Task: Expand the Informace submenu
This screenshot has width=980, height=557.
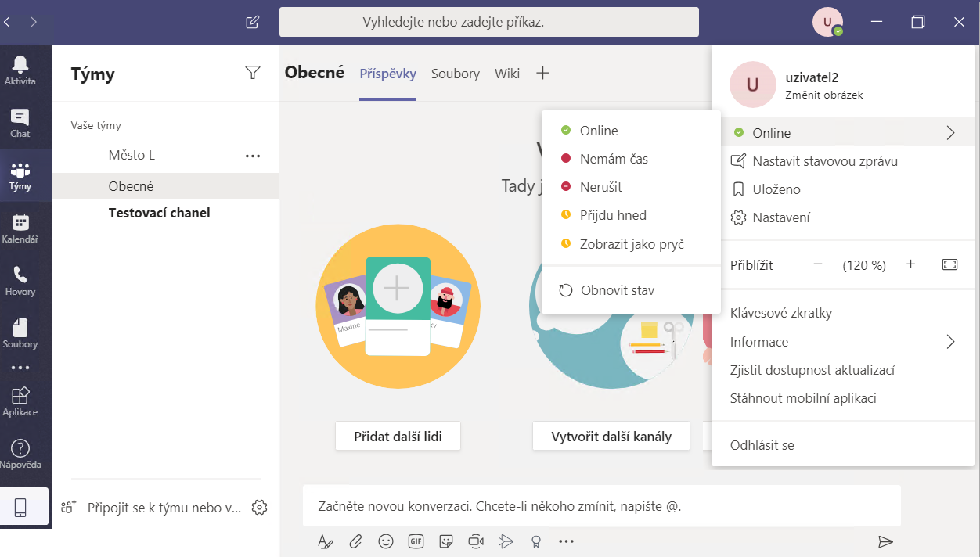Action: pos(843,342)
